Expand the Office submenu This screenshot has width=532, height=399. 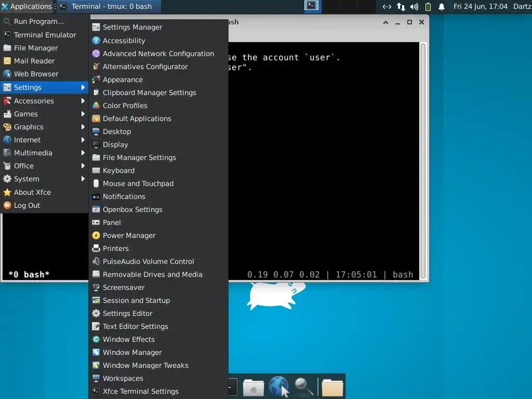point(44,166)
